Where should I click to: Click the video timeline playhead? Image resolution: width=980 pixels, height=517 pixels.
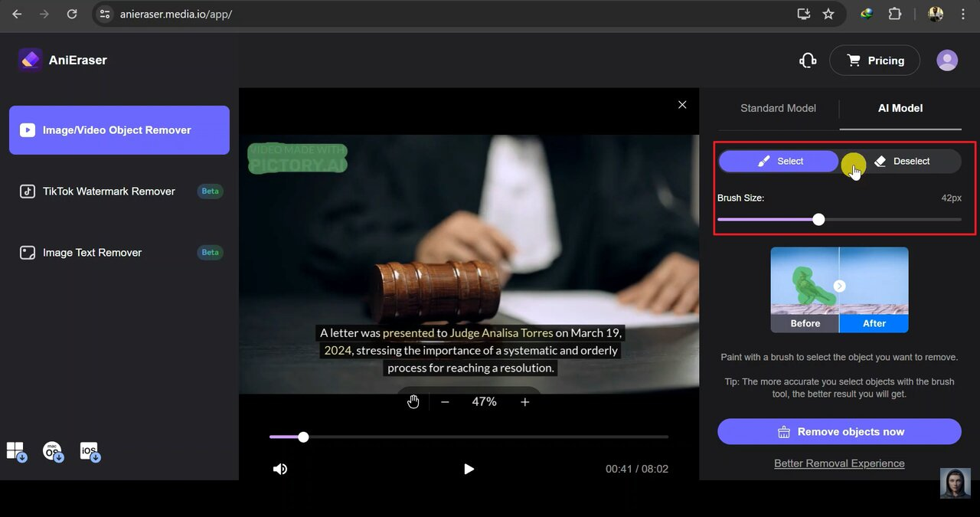303,437
